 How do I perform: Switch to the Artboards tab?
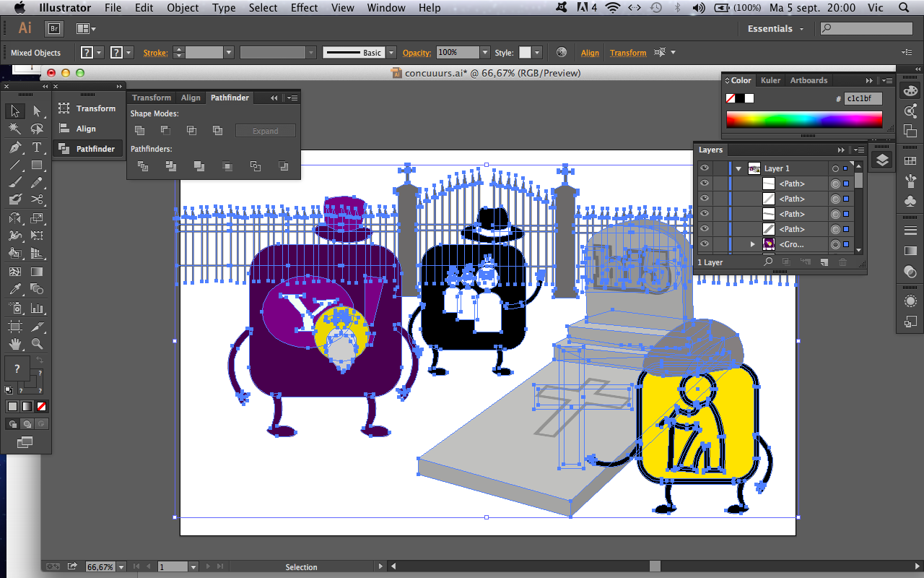coord(808,80)
